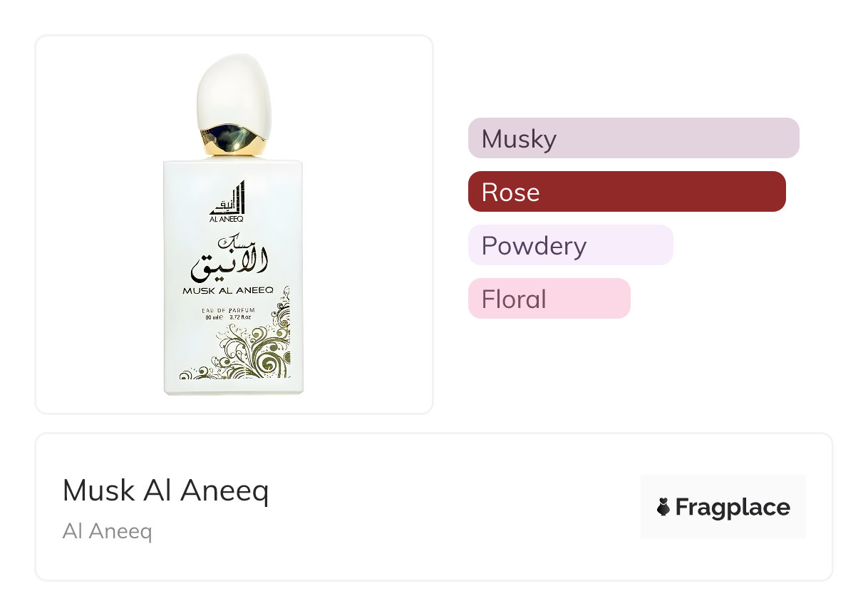Select the pink Floral accord bar
Image resolution: width=868 pixels, height=616 pixels.
pyautogui.click(x=549, y=299)
